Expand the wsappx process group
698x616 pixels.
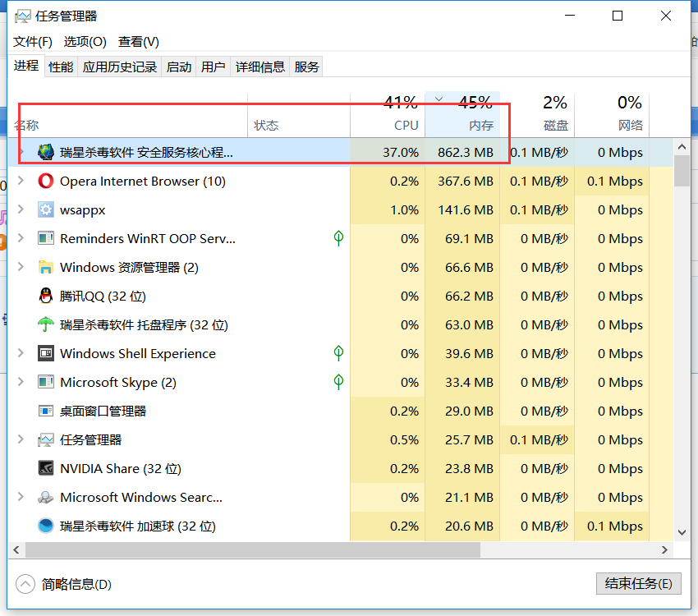[21, 209]
